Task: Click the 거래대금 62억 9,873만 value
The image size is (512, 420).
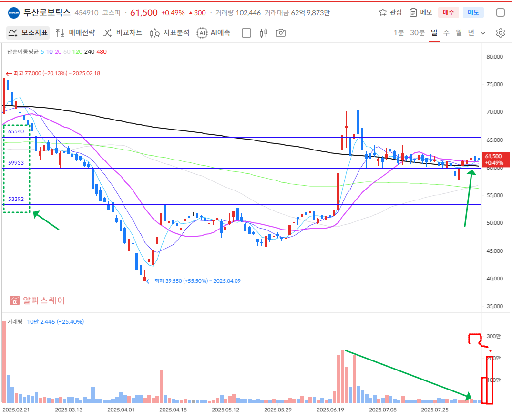Action: (x=297, y=13)
